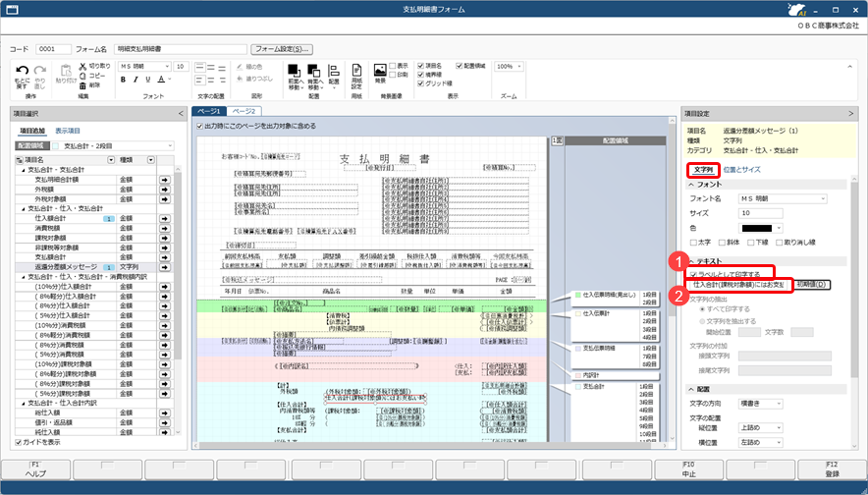Click the copy (コピー) icon

tap(82, 76)
